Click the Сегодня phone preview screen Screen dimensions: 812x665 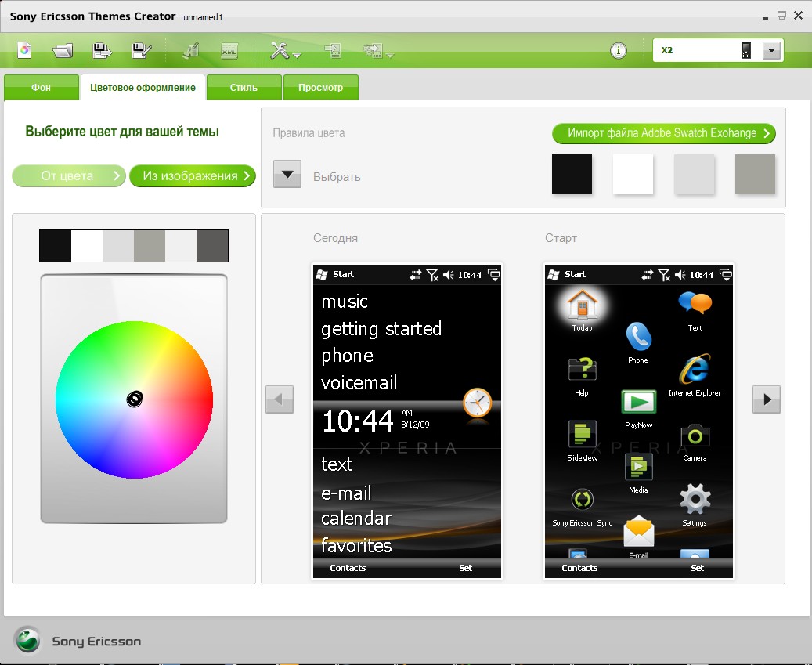point(407,421)
